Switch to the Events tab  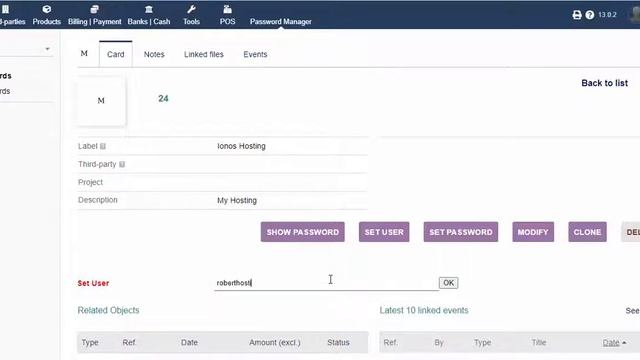pyautogui.click(x=255, y=54)
